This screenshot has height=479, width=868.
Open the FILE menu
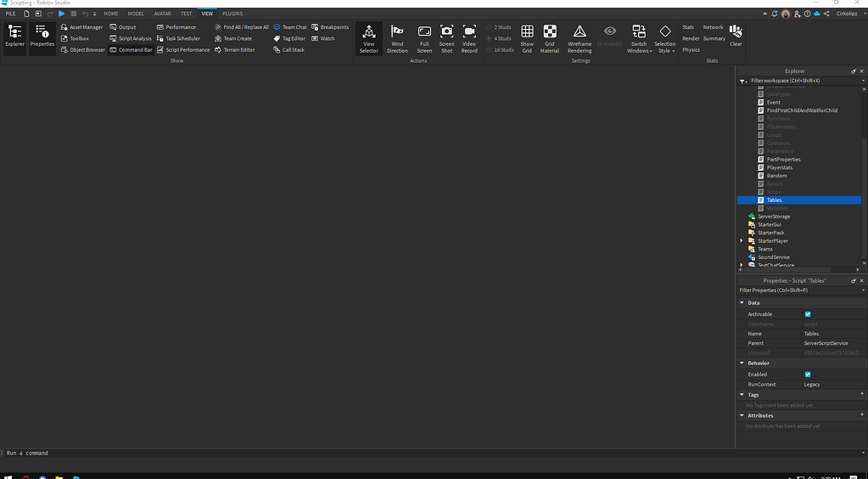point(10,14)
